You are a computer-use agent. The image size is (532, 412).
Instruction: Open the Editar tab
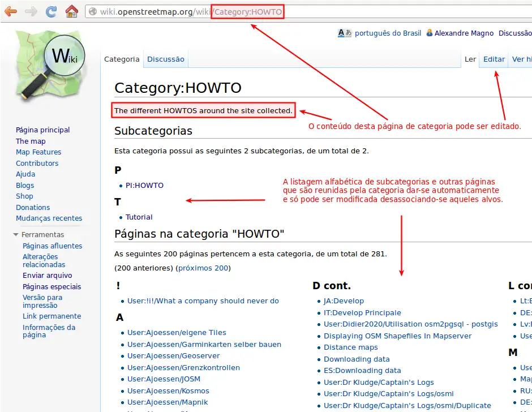(494, 59)
